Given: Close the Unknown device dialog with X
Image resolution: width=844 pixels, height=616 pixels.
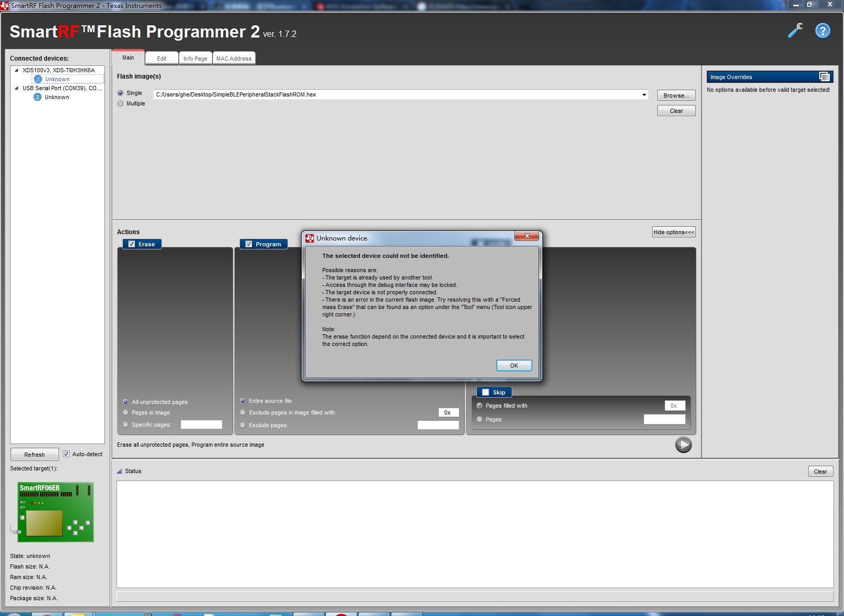Looking at the screenshot, I should 527,236.
